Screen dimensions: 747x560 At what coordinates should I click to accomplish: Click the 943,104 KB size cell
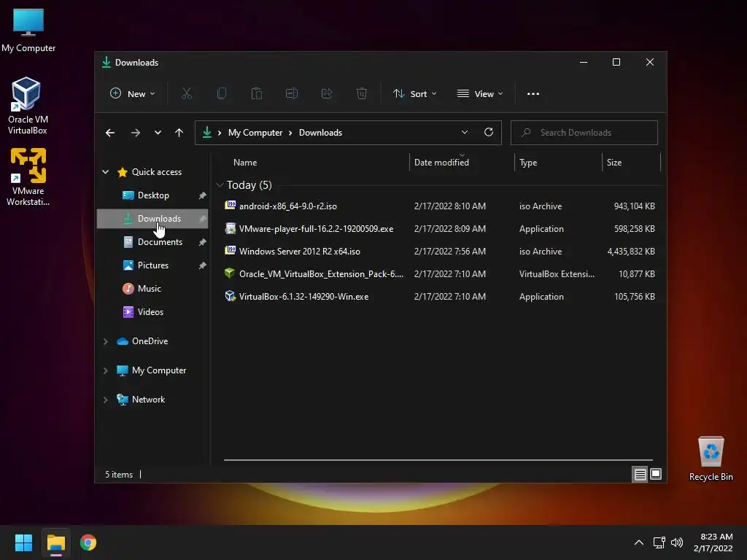click(x=634, y=206)
